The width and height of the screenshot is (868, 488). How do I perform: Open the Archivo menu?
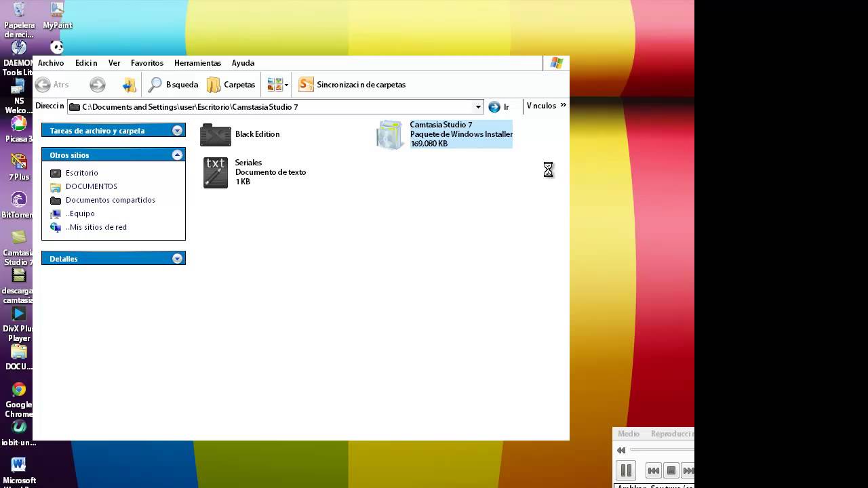tap(51, 63)
